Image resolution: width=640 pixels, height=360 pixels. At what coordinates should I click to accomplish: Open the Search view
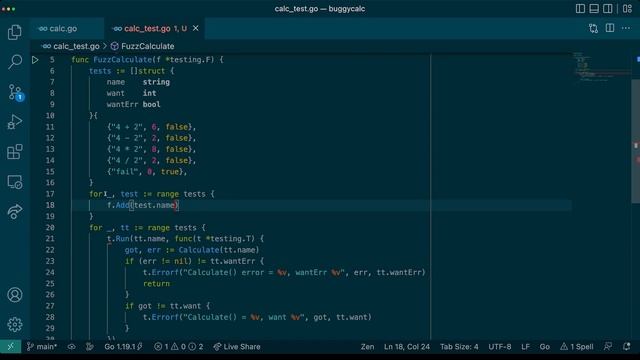pos(15,62)
